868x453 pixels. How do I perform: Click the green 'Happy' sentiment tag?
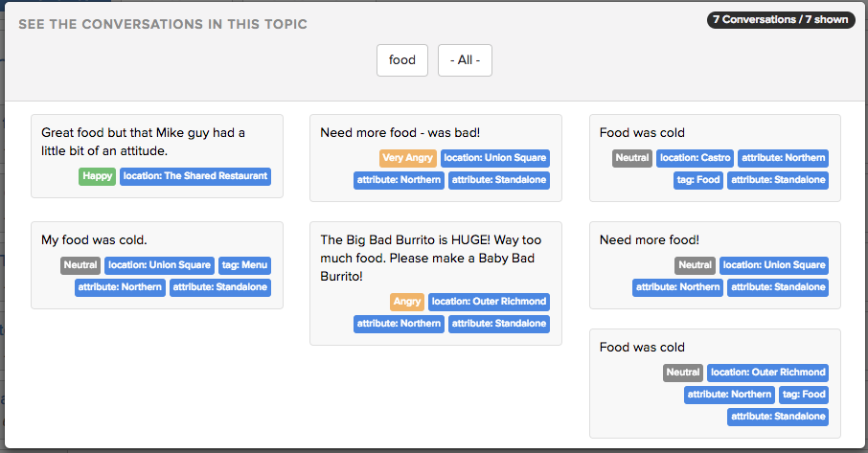(x=98, y=176)
